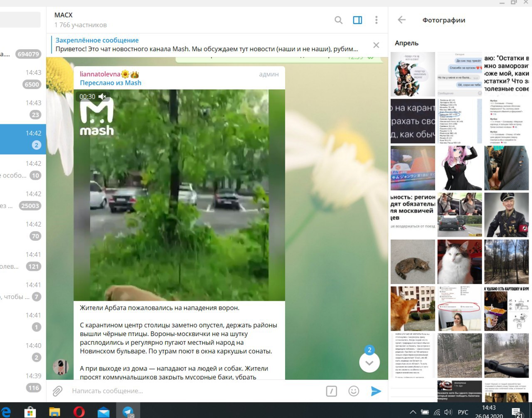Open the bicycle handlebar trail photo

[507, 356]
